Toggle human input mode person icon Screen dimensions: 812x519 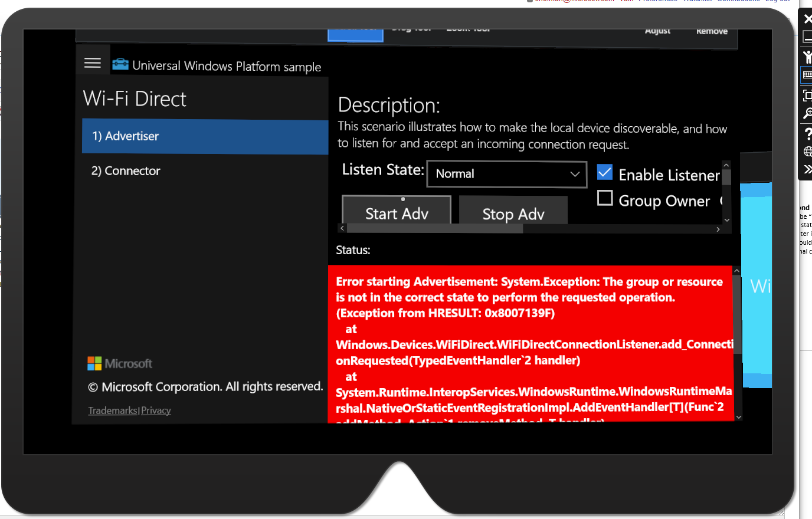tap(807, 57)
